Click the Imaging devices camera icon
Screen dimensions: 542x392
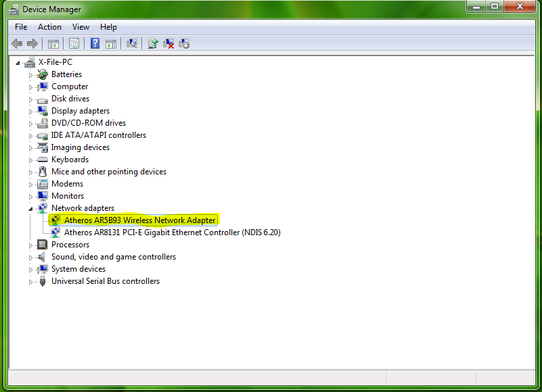[x=43, y=147]
